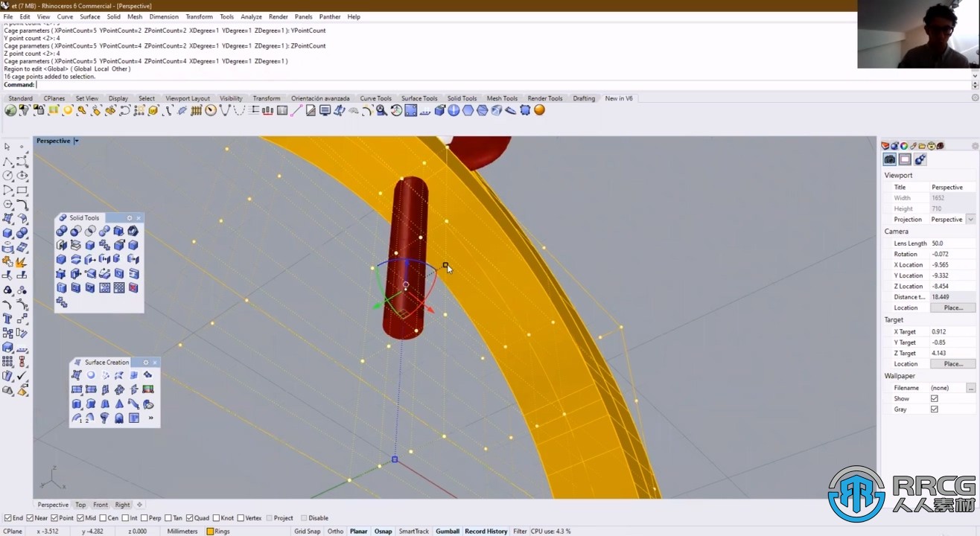Edit the Lens Length value field

tap(952, 243)
